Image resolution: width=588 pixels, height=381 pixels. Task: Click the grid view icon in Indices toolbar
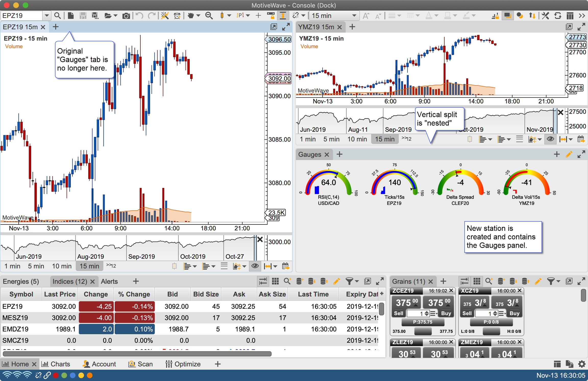[x=275, y=281]
